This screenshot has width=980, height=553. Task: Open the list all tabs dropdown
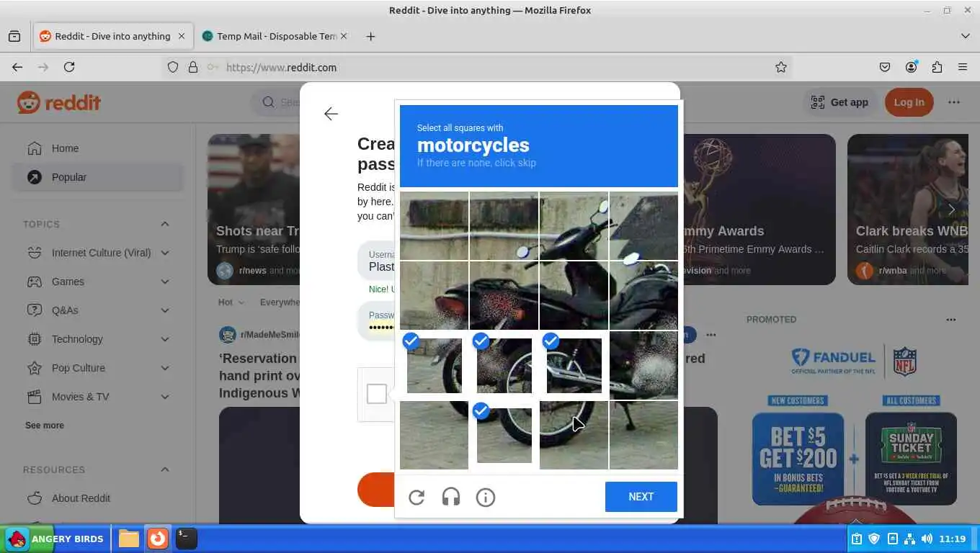(x=966, y=36)
